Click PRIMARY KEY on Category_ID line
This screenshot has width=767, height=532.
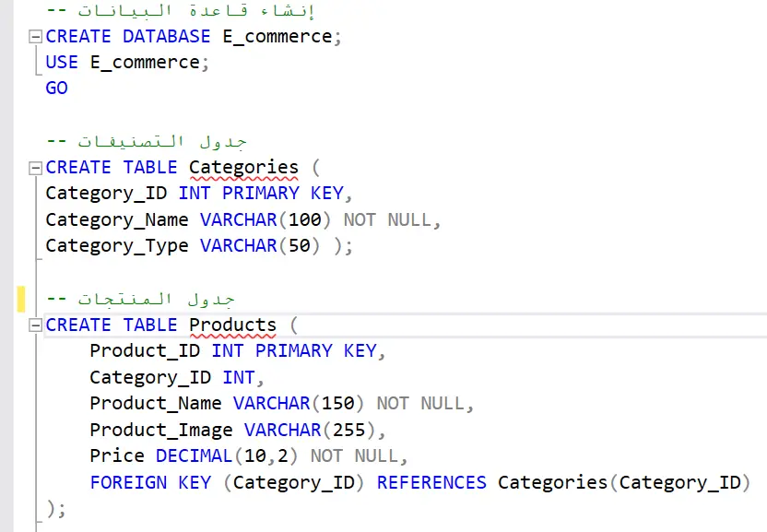point(283,194)
